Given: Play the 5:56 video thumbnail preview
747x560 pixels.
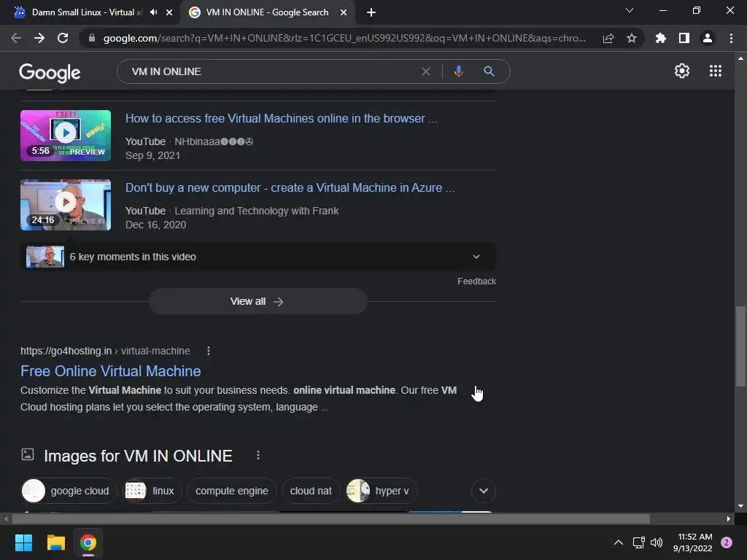Looking at the screenshot, I should point(66,135).
